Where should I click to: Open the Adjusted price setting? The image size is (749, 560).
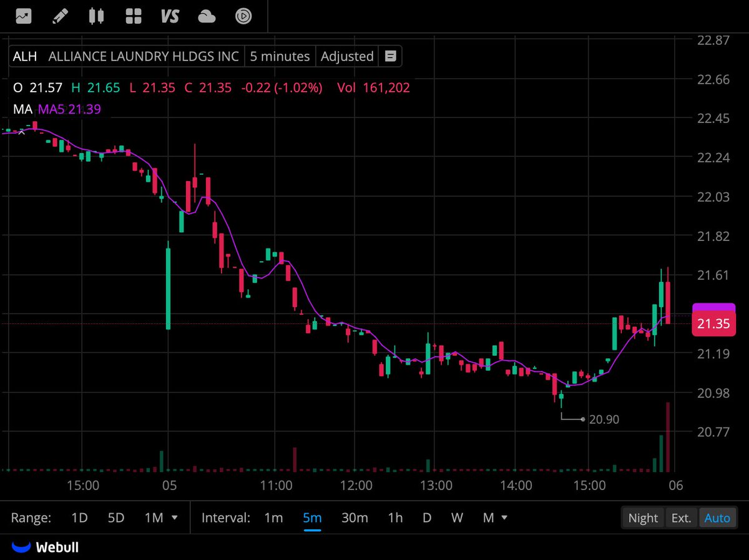click(x=347, y=56)
